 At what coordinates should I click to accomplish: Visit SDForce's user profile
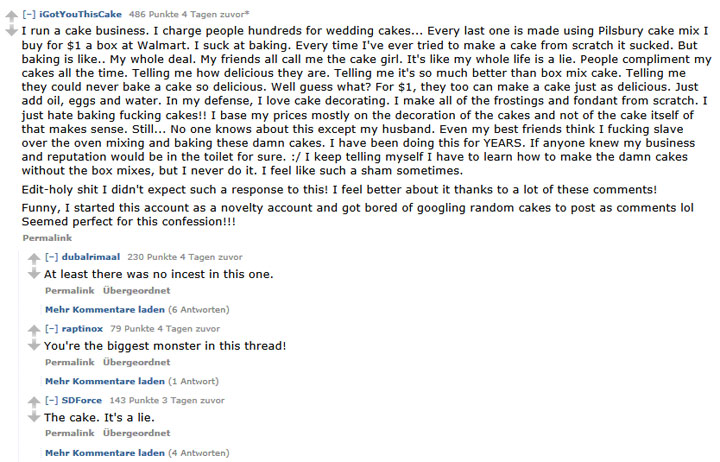click(x=82, y=400)
